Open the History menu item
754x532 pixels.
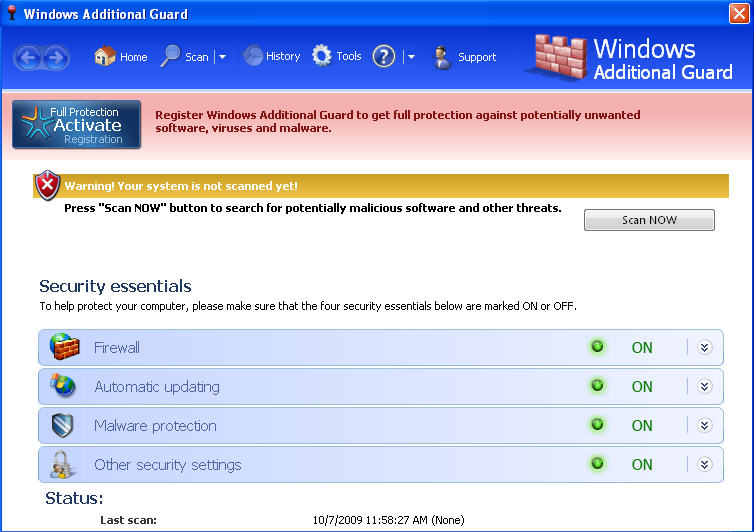pyautogui.click(x=283, y=56)
